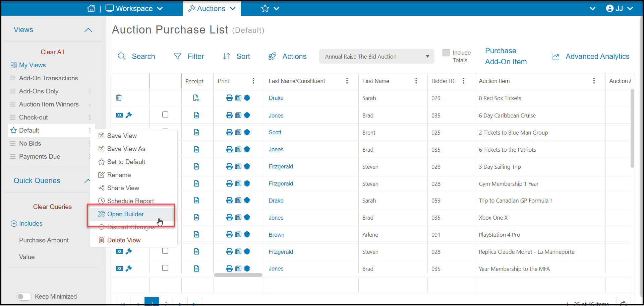Select the checkbox in the Year Membership to the MFA row

pos(165,268)
